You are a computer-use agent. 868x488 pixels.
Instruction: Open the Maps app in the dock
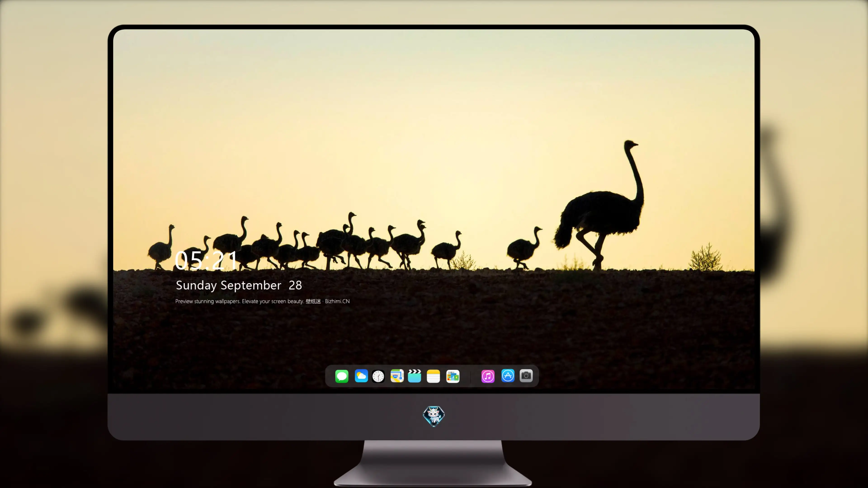click(397, 376)
